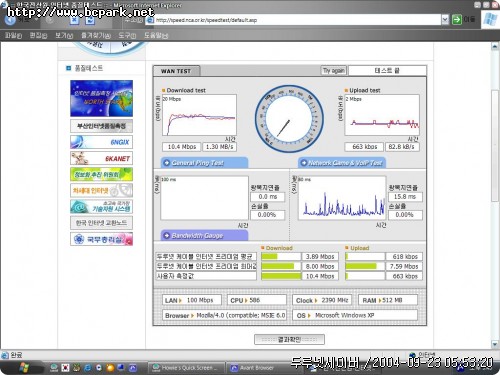Screen dimensions: 500x375
Task: Open the 6KANET banner link
Action: (101, 158)
